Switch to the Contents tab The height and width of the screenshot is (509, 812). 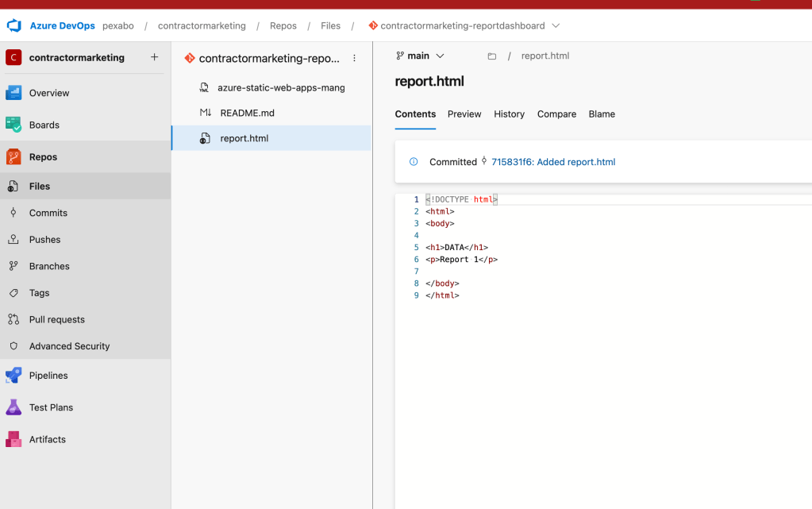[x=415, y=114]
